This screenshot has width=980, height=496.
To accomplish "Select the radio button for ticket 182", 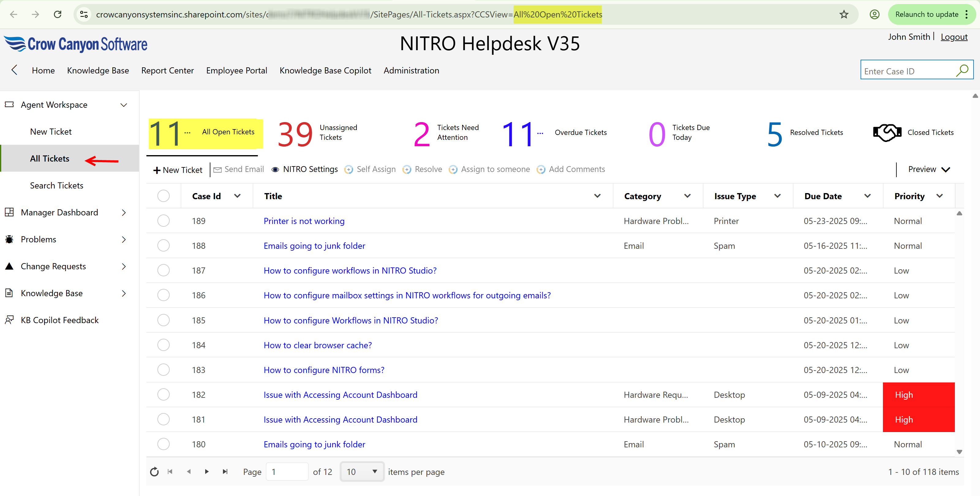I will (x=164, y=394).
